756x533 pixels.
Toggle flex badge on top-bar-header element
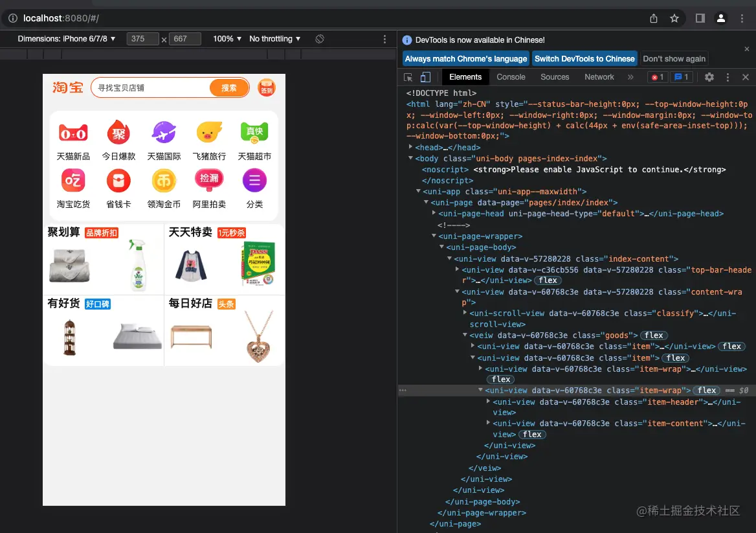(548, 280)
